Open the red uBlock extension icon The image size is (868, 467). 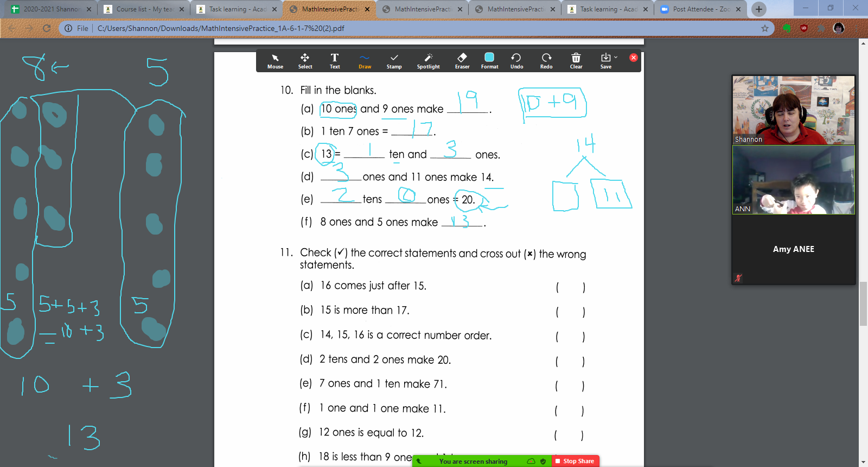click(x=804, y=28)
